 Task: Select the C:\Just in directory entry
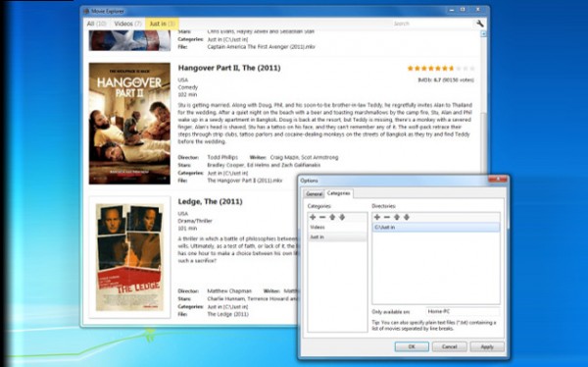[436, 228]
